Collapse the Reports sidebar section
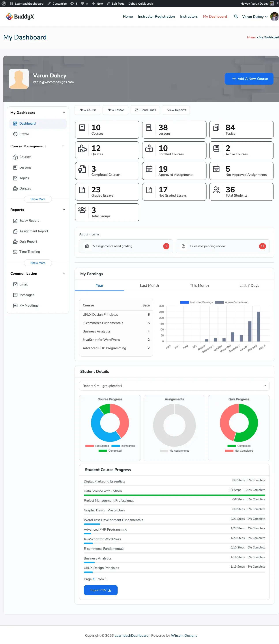The image size is (279, 644). coord(64,210)
